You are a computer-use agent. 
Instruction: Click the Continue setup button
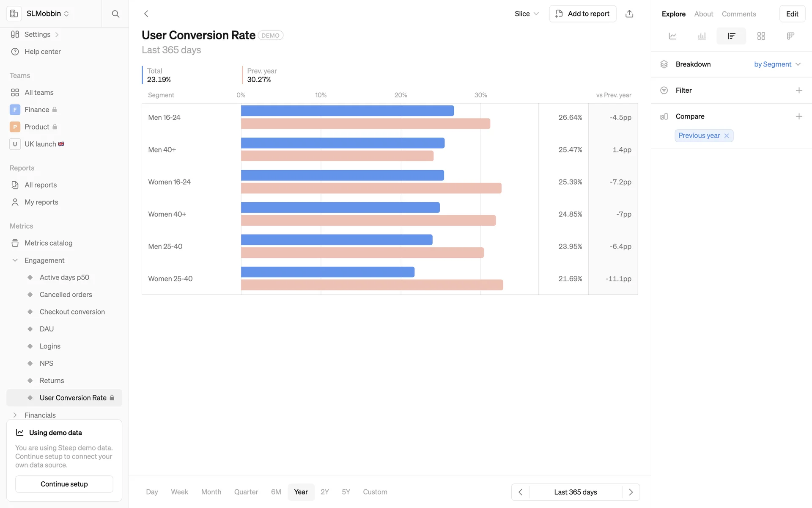pos(64,484)
